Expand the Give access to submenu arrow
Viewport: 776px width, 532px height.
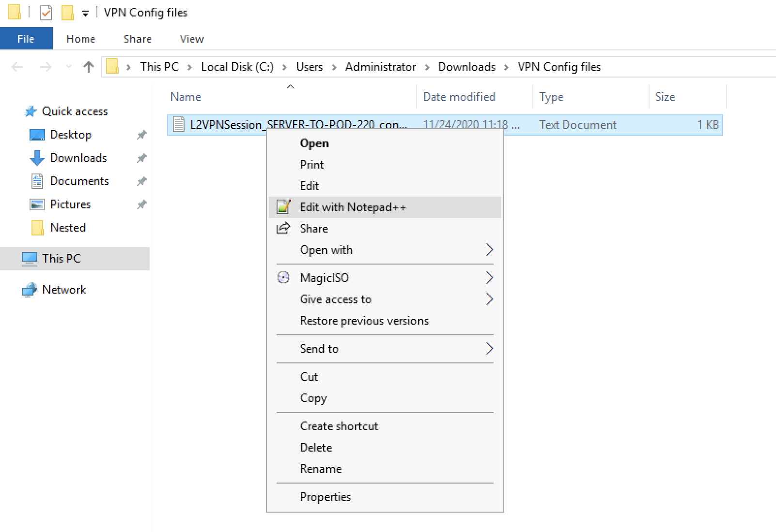[x=489, y=299]
